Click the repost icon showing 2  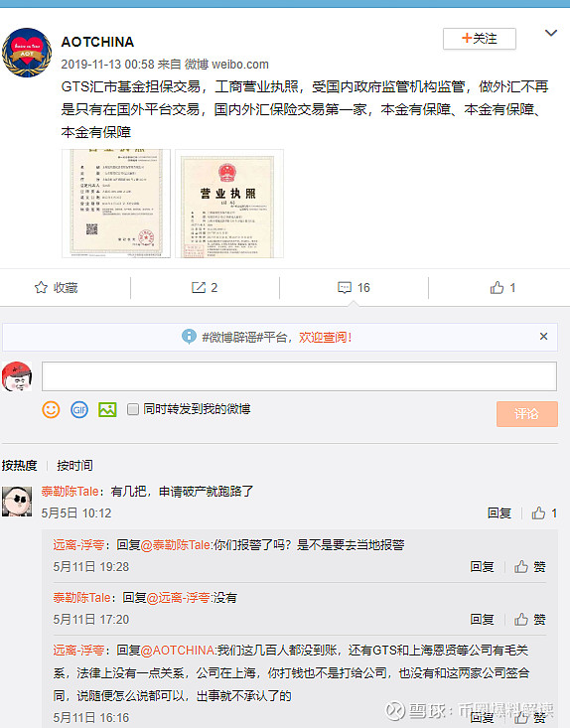[x=199, y=287]
